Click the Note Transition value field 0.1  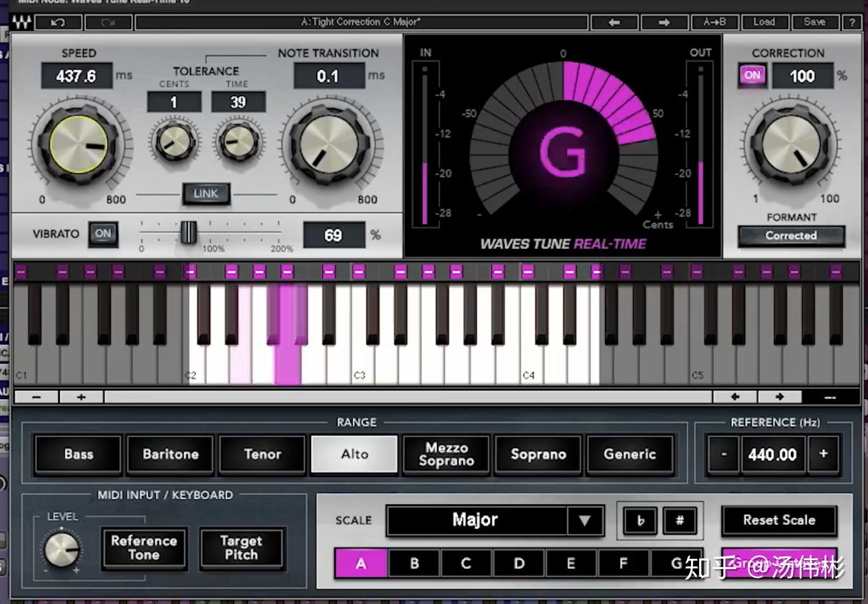328,76
